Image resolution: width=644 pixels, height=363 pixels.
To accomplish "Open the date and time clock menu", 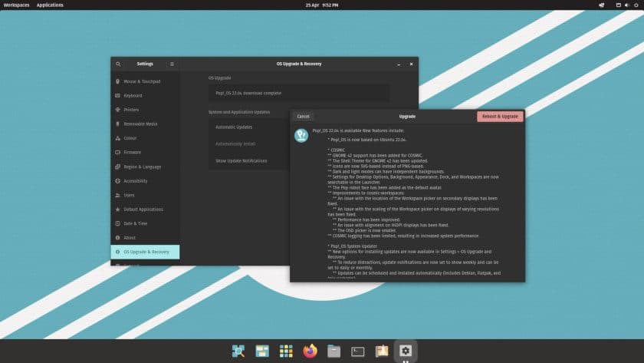I will [322, 5].
